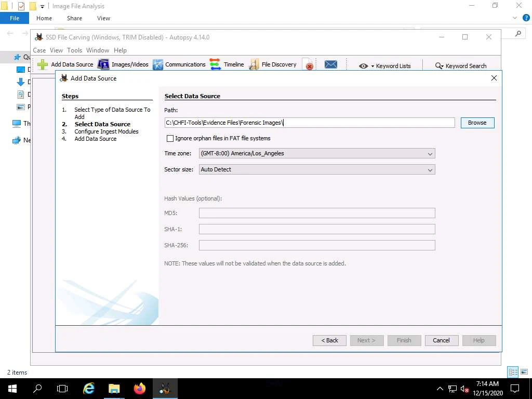Click the Add Data Source plus icon
The height and width of the screenshot is (399, 532).
click(x=43, y=64)
